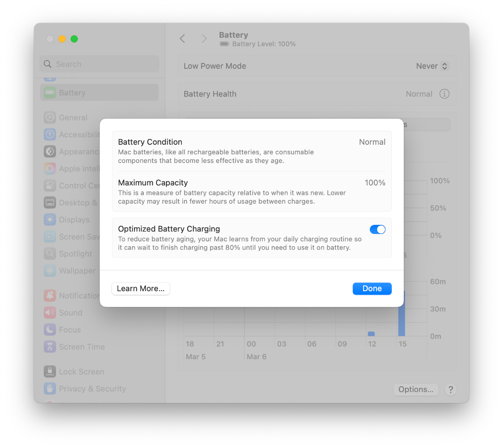Screen dimensions: 503x448
Task: Open the Focus settings label
Action: coord(70,330)
